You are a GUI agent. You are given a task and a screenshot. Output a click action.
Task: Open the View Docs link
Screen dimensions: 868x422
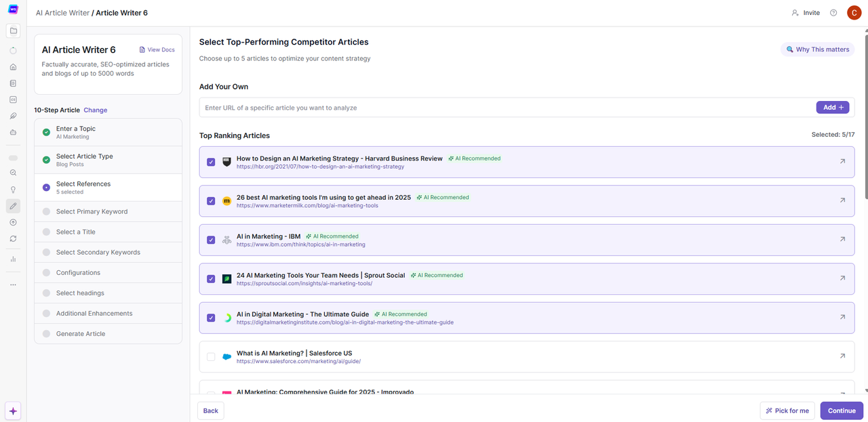pyautogui.click(x=157, y=49)
